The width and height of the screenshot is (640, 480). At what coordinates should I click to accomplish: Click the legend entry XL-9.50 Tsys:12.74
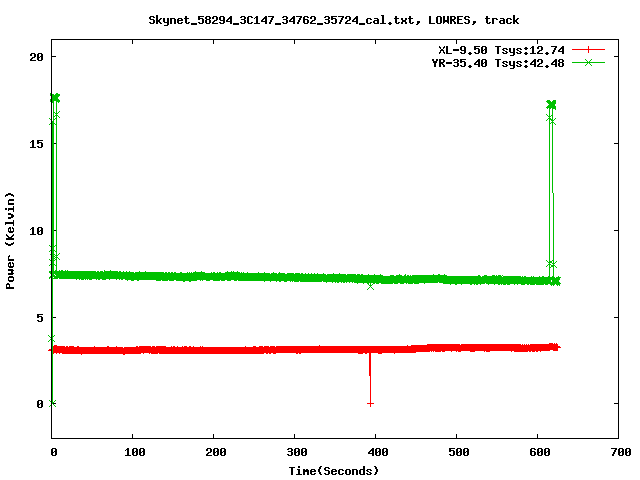pos(501,50)
